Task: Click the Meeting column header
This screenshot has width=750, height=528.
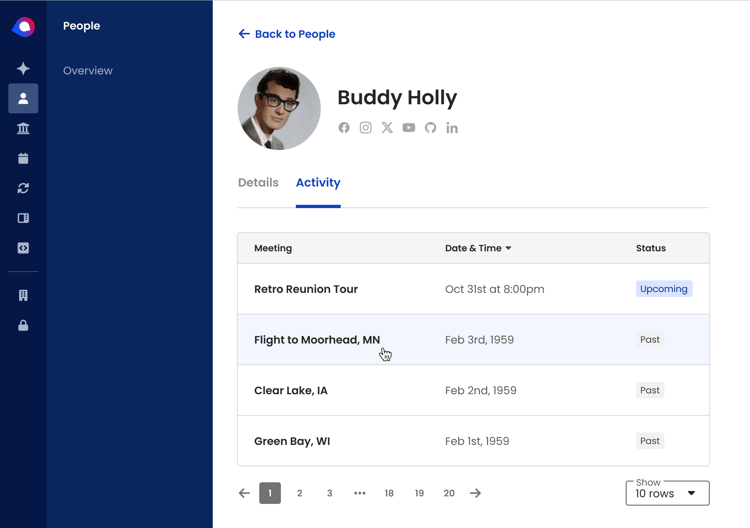Action: click(x=273, y=248)
